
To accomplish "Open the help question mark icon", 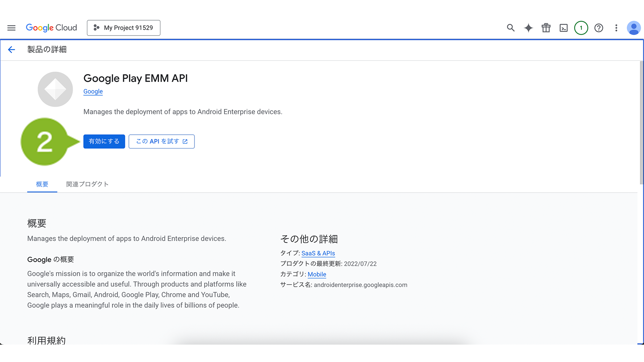I will click(599, 28).
